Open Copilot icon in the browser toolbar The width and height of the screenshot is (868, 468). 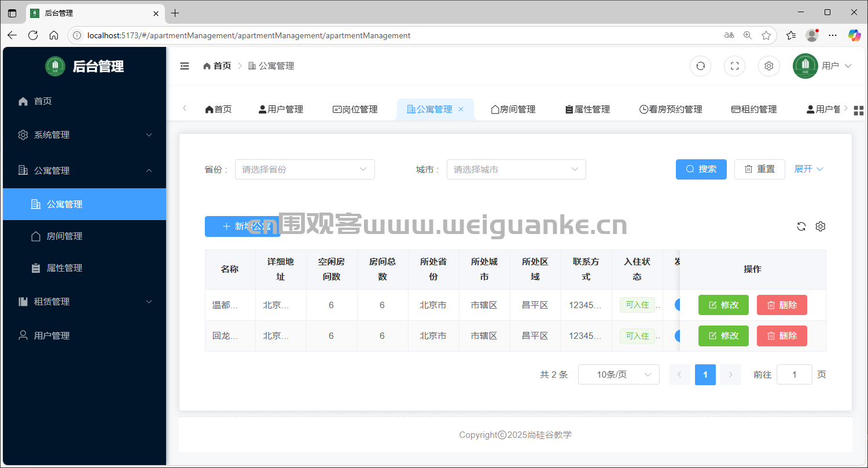tap(854, 35)
